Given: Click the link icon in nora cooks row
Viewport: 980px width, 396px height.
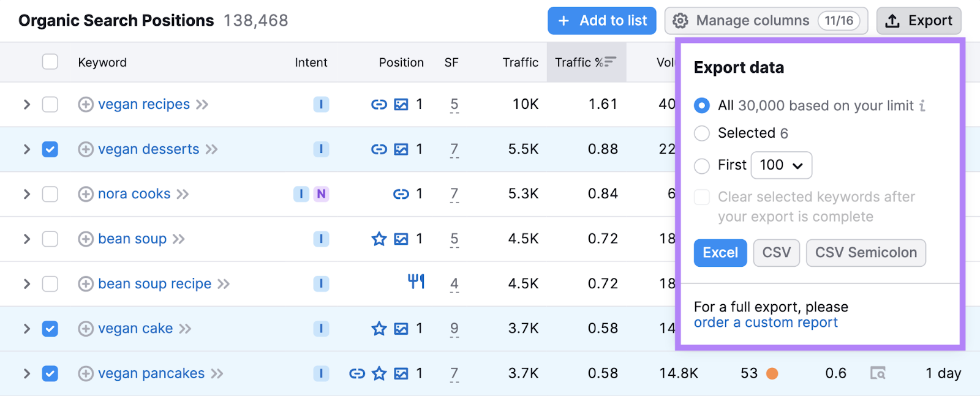Looking at the screenshot, I should click(x=401, y=194).
